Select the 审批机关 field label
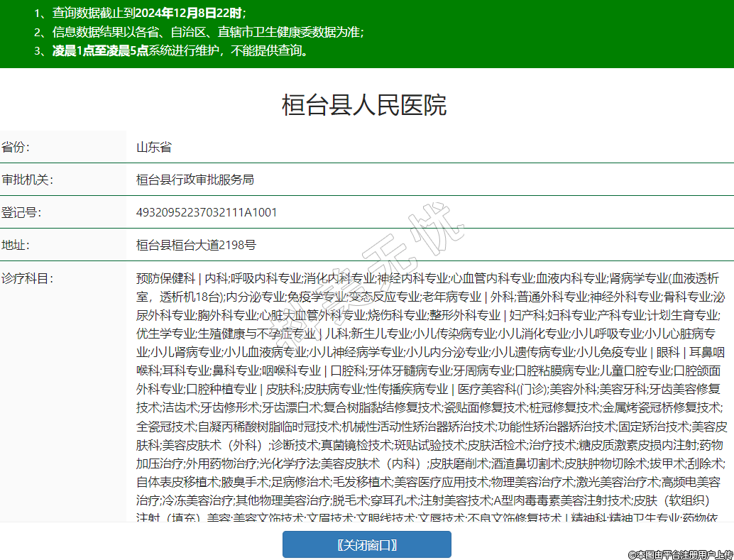 (27, 180)
